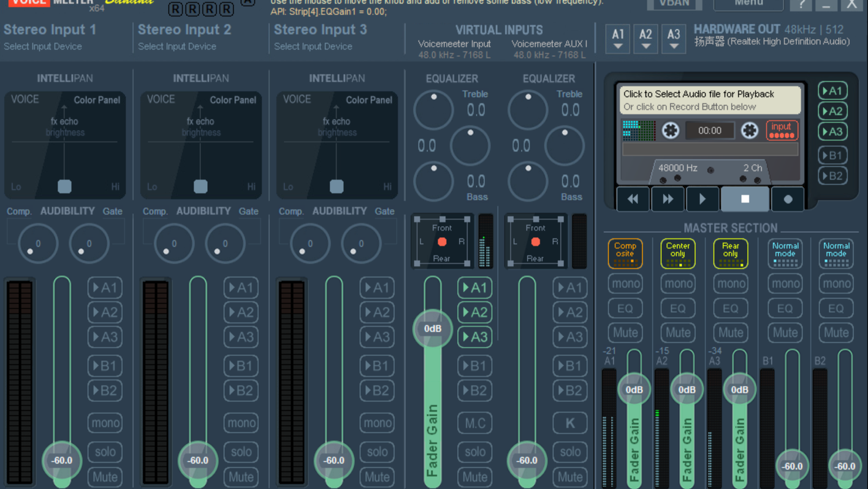Open the A3 hardware out device dropdown
Viewport: 868px width, 489px height.
(674, 39)
